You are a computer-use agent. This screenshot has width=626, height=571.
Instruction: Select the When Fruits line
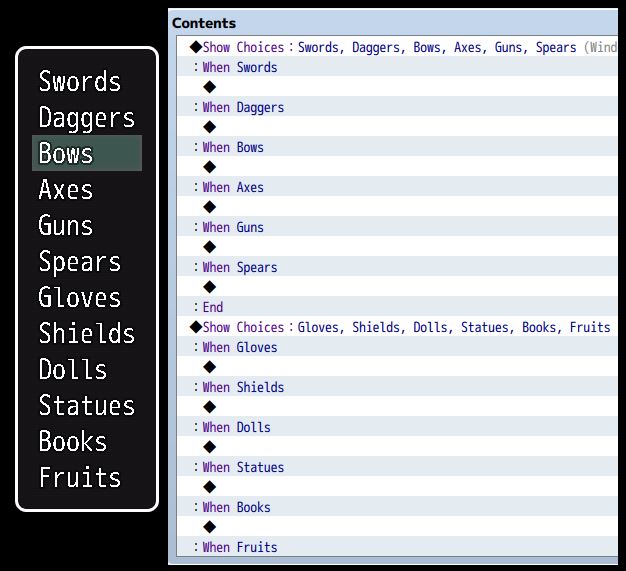[397, 546]
